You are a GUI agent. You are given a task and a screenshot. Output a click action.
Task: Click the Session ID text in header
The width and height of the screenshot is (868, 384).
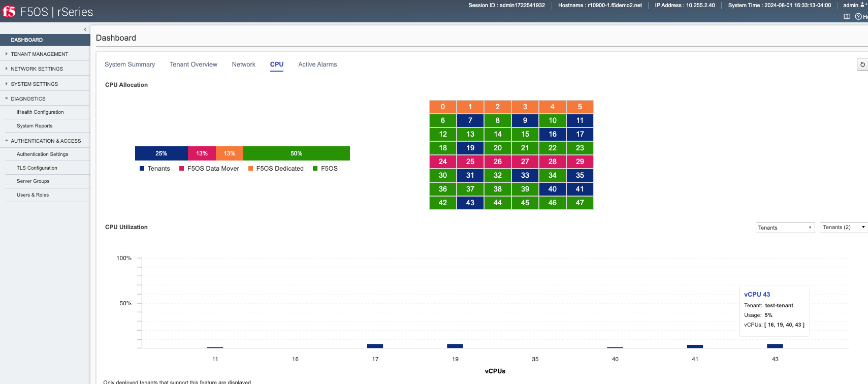tap(506, 5)
